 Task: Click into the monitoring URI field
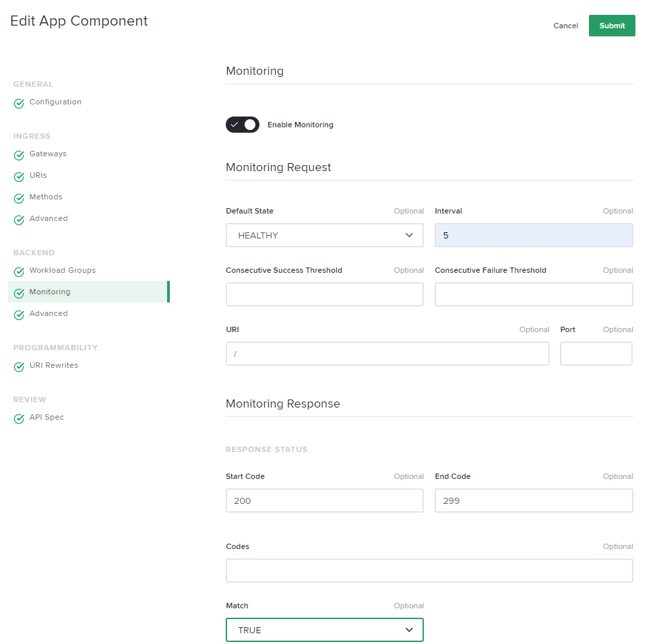point(387,354)
